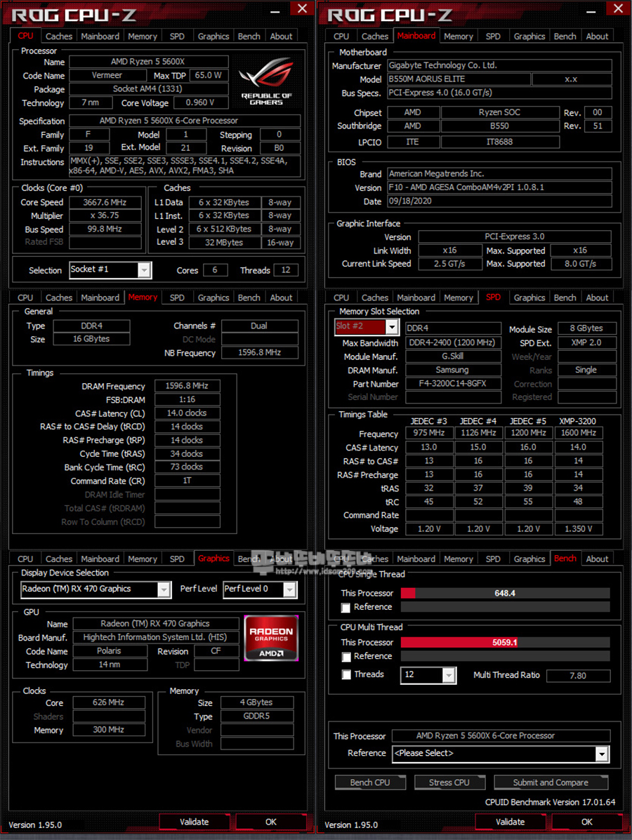Viewport: 632px width, 840px height.
Task: Open About tab above the Processor section
Action: click(x=281, y=36)
